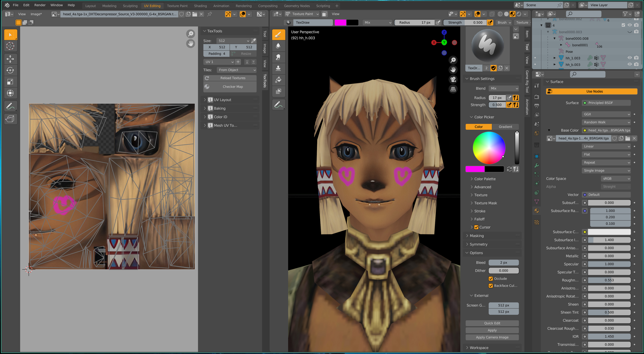Disable the Backface Culling option

click(491, 286)
